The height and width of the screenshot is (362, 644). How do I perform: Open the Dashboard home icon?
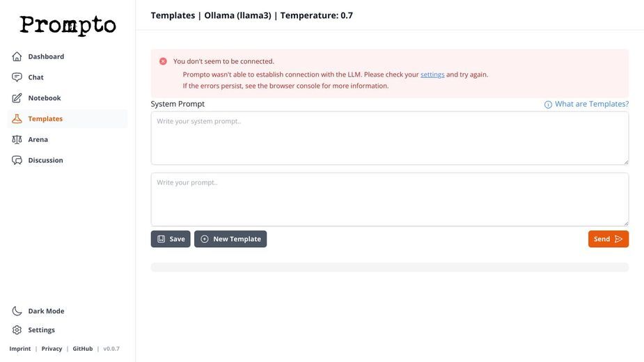click(x=17, y=56)
